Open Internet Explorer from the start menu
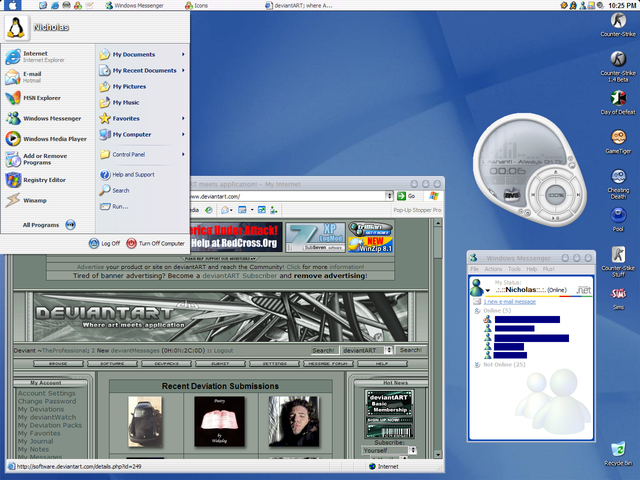This screenshot has height=480, width=640. 35,57
